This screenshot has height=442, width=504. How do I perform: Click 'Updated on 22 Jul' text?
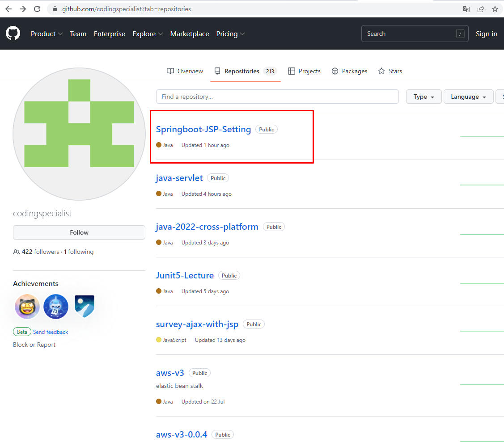coord(203,402)
